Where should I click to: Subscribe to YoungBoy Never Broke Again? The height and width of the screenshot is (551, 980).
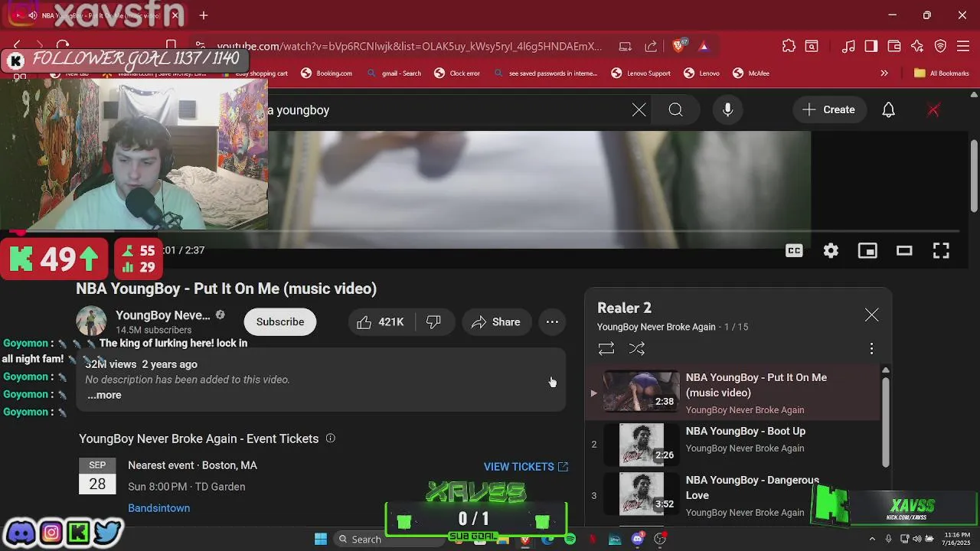point(280,322)
